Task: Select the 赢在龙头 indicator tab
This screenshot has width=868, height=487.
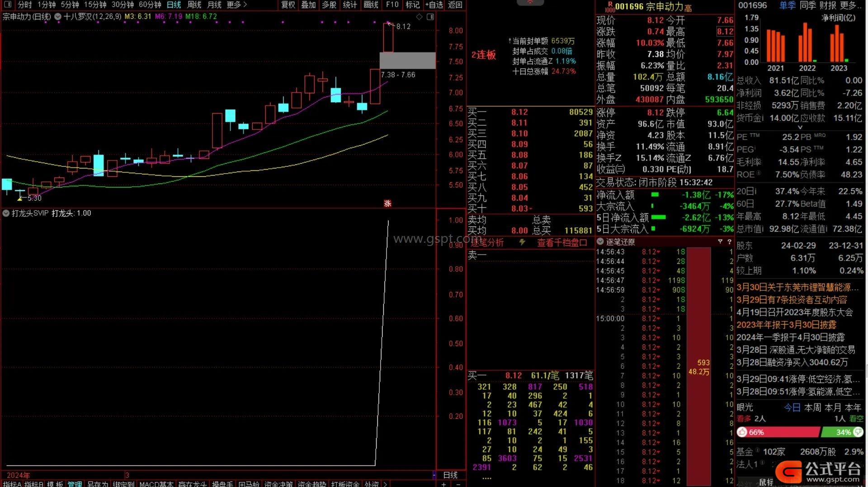Action: (193, 484)
